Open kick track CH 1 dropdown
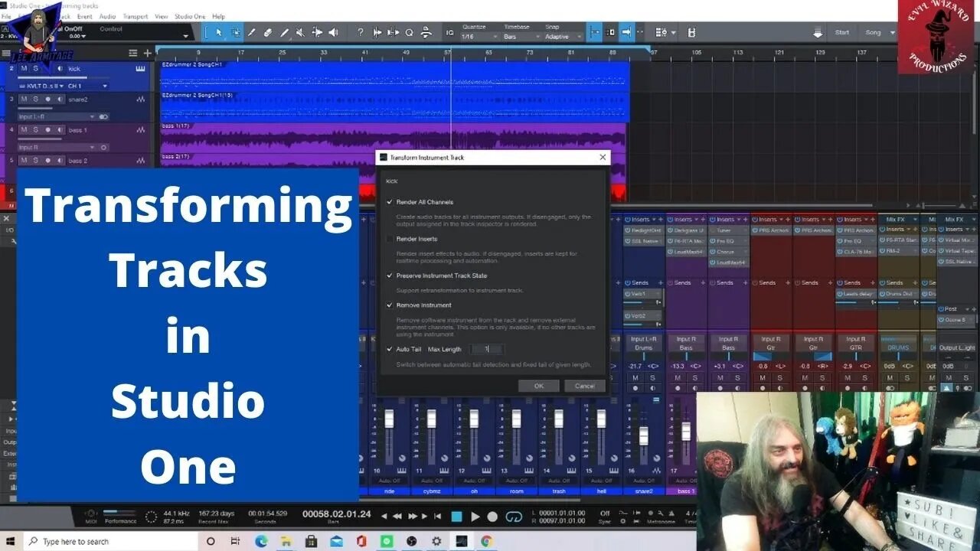 (x=88, y=86)
